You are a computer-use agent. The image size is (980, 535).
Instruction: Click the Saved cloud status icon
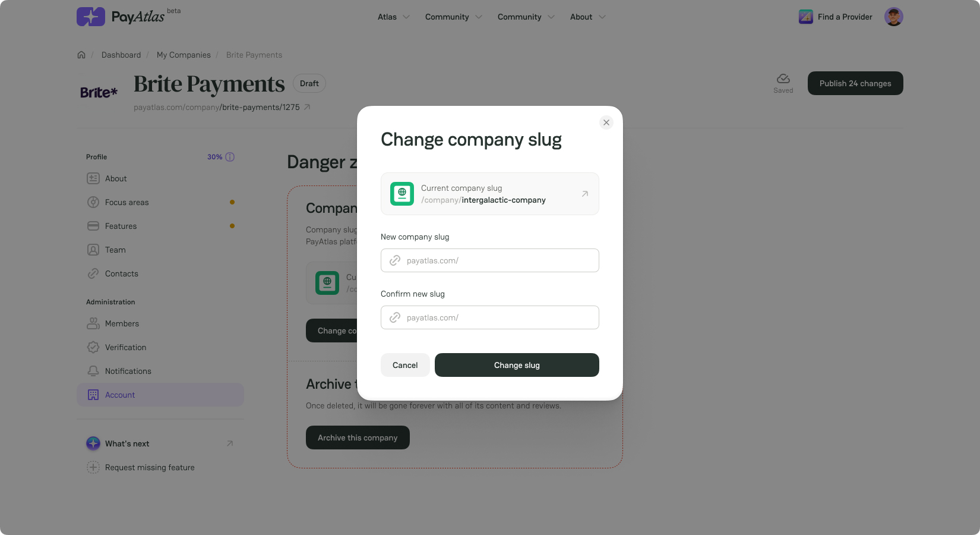click(783, 78)
